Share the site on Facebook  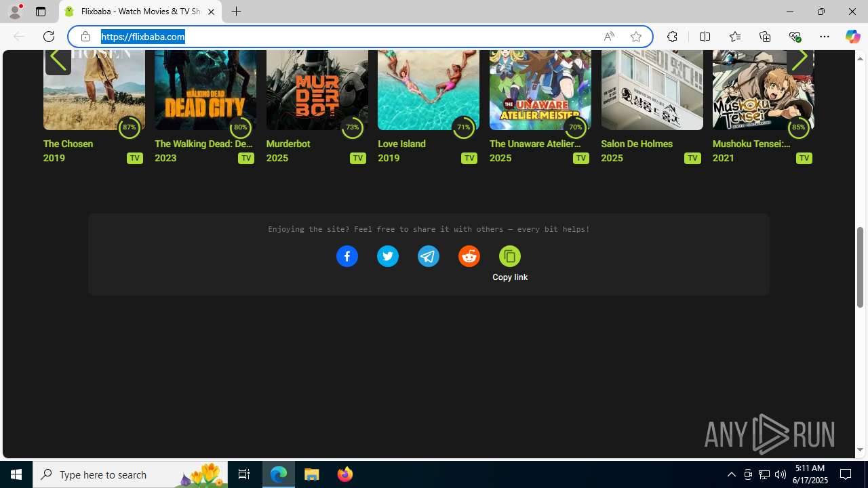click(x=347, y=256)
